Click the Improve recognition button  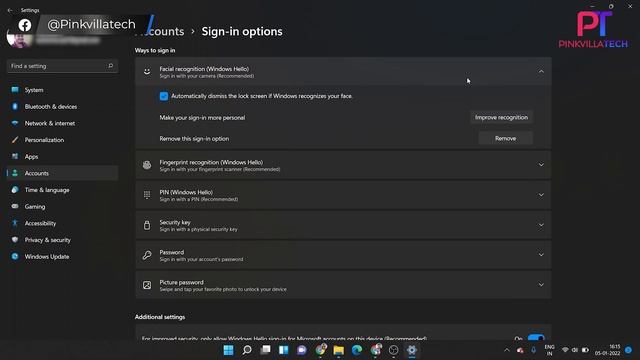[x=501, y=118]
